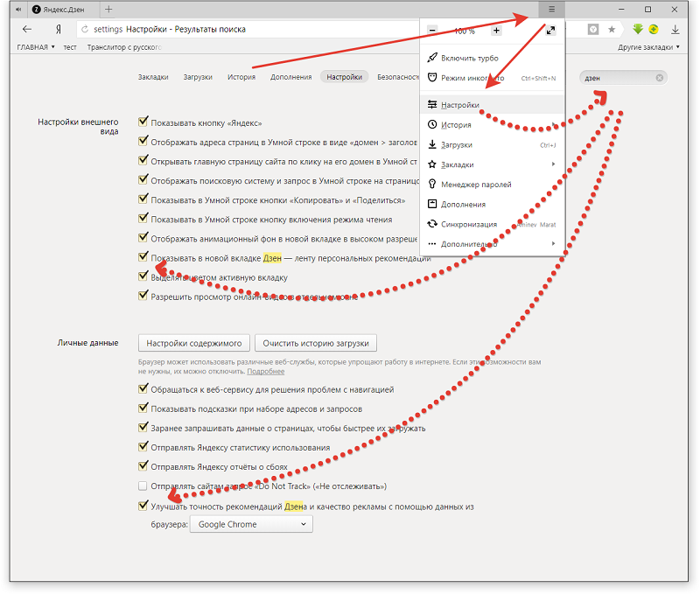Toggle Копировать и Поделиться buttons checkbox
The height and width of the screenshot is (594, 700).
(x=143, y=199)
